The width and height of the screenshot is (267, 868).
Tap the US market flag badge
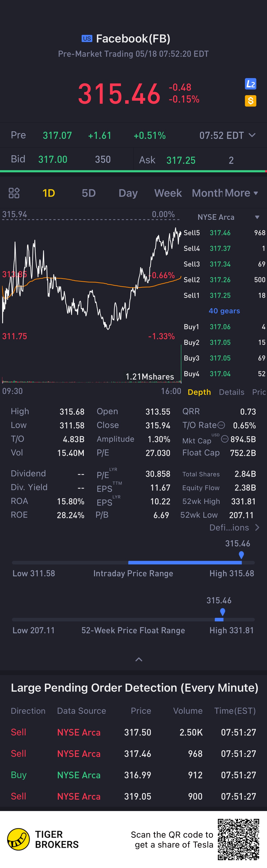(87, 38)
